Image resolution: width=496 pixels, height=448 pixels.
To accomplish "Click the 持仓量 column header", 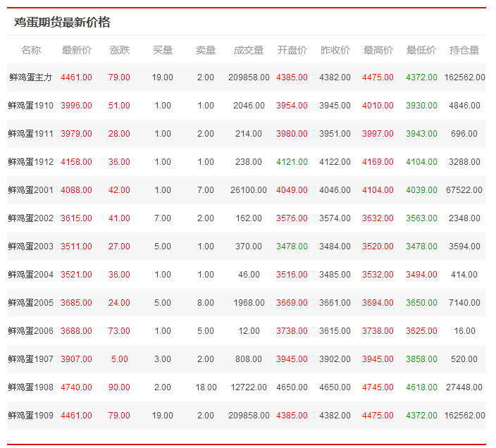I will pos(464,50).
